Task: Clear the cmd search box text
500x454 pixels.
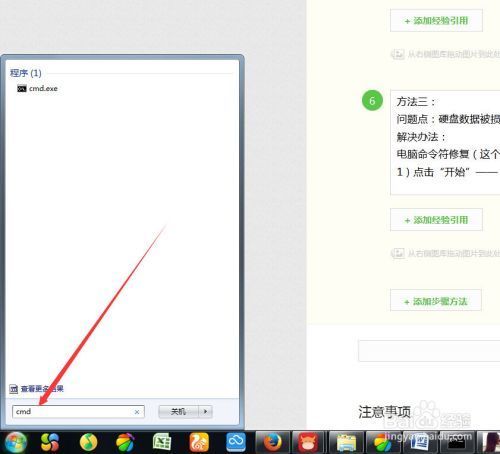Action: coord(137,412)
